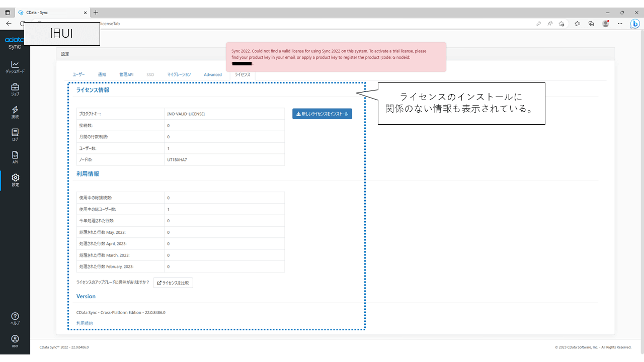Click the ライセンスを比較 button
This screenshot has width=644, height=362.
pos(173,283)
